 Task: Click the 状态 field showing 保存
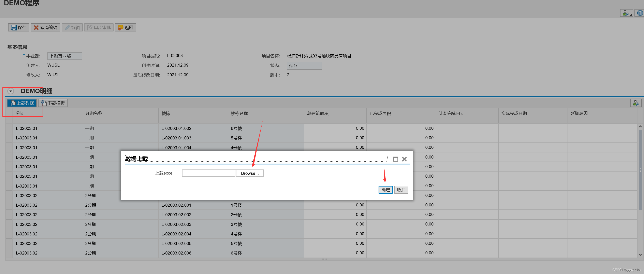[304, 66]
